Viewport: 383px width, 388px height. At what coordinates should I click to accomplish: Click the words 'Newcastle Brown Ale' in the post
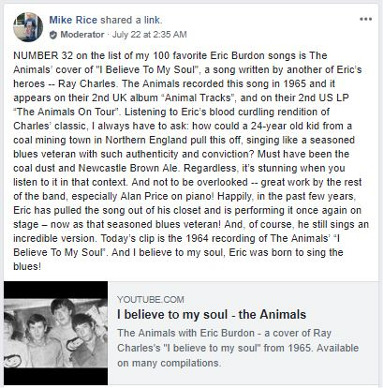coord(128,168)
